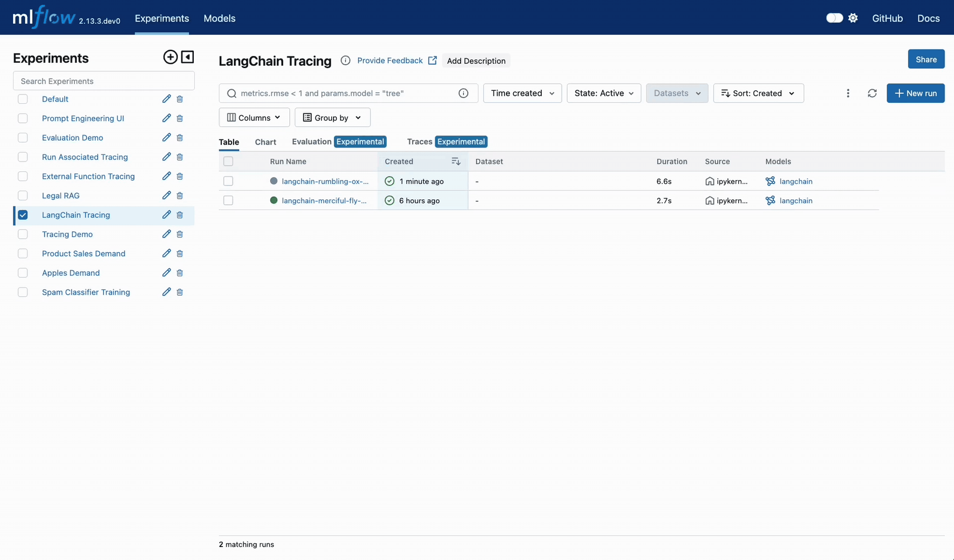Open the Provide Feedback link
This screenshot has width=954, height=560.
point(389,61)
